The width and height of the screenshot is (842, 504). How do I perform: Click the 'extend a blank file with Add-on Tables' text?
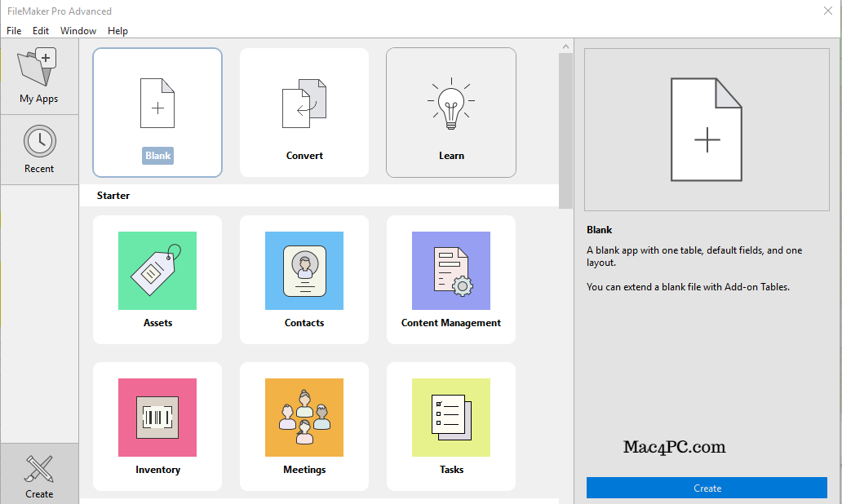pos(688,287)
